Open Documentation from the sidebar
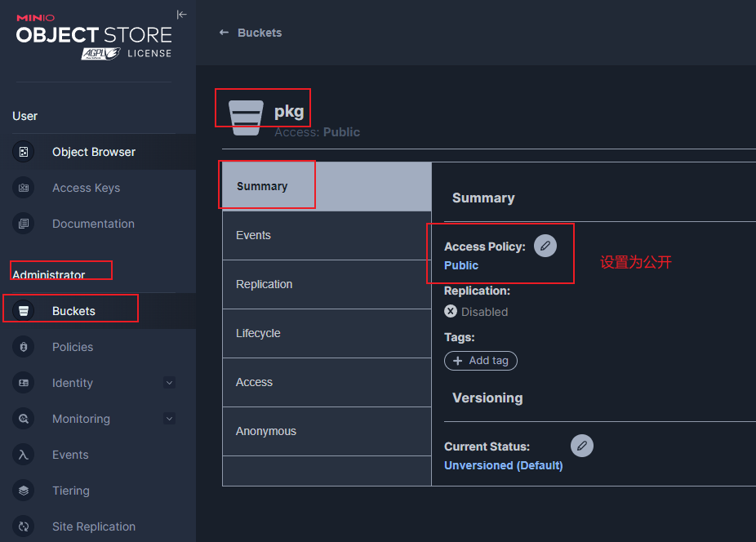 [93, 224]
